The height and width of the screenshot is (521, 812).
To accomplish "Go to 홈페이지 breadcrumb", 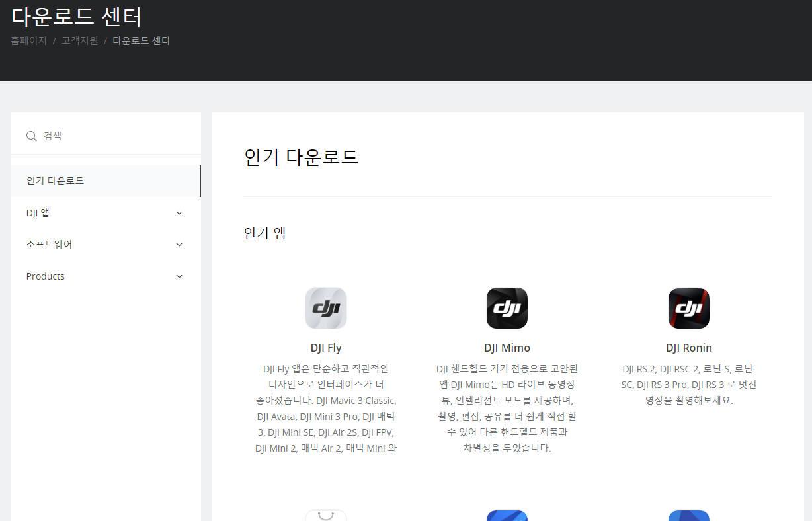I will pos(28,40).
